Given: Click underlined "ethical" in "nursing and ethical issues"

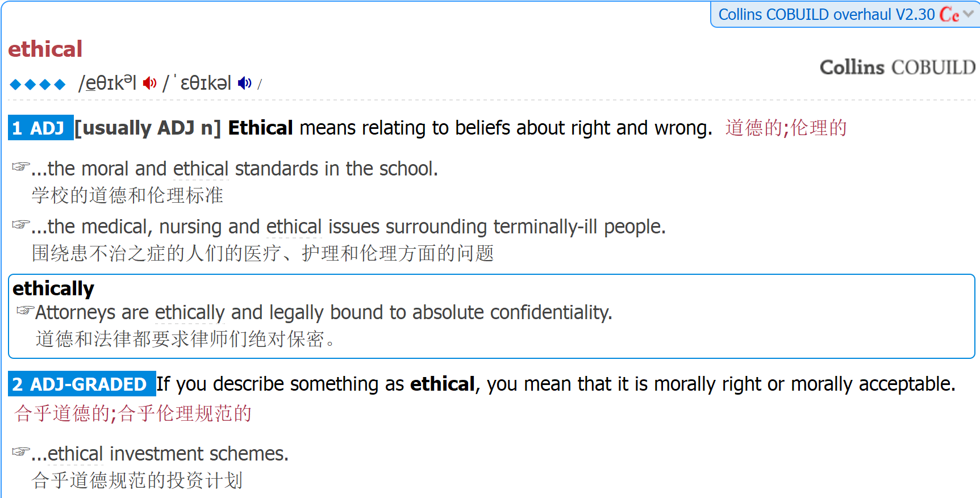Looking at the screenshot, I should coord(294,227).
